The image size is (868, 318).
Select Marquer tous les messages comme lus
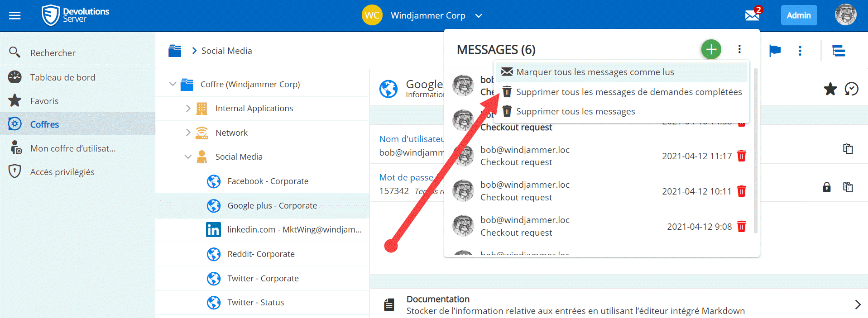595,72
